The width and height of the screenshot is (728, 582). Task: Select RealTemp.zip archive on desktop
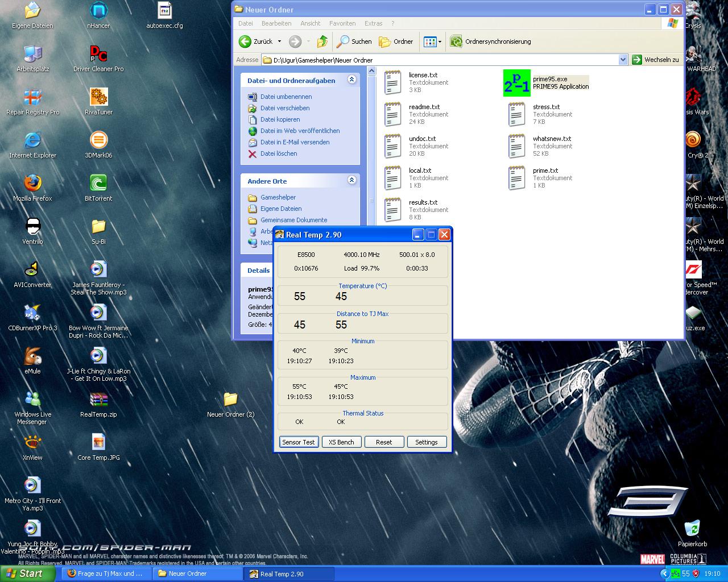(98, 404)
